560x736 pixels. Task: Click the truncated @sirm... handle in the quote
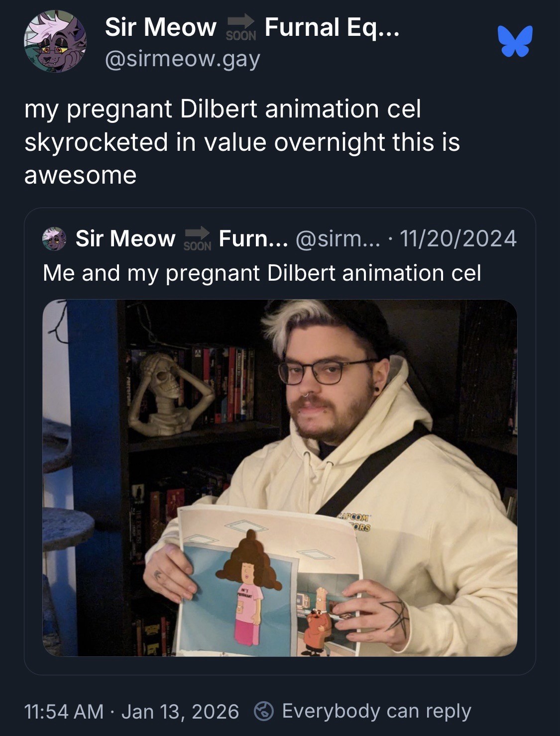point(338,238)
